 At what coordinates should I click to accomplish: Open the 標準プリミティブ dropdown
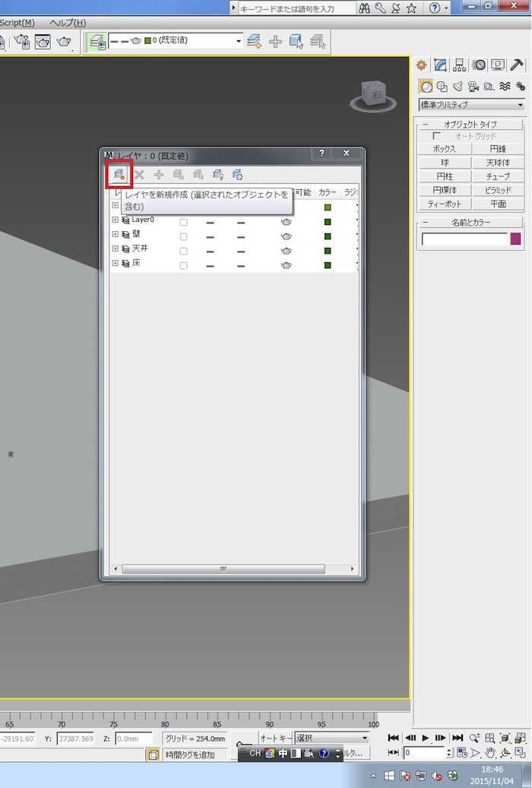click(472, 105)
